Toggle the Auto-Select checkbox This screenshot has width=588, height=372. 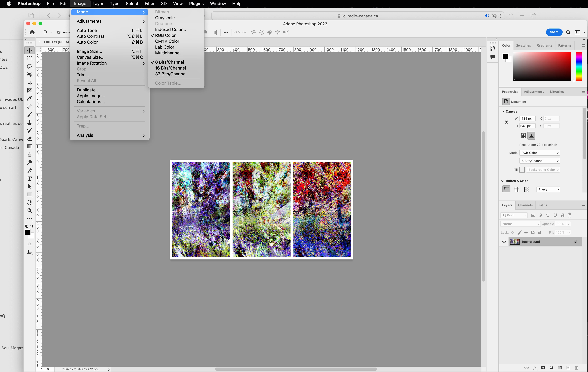[59, 32]
